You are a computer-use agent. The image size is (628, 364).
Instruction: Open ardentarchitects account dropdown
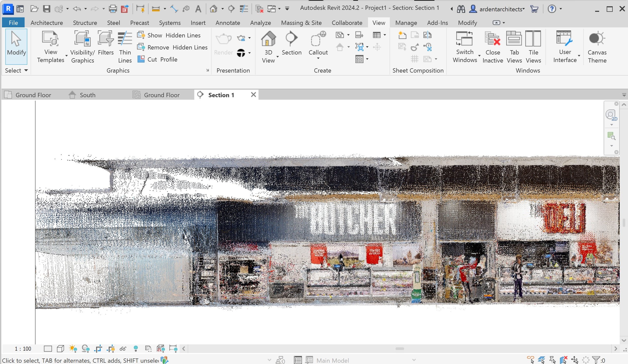point(502,9)
